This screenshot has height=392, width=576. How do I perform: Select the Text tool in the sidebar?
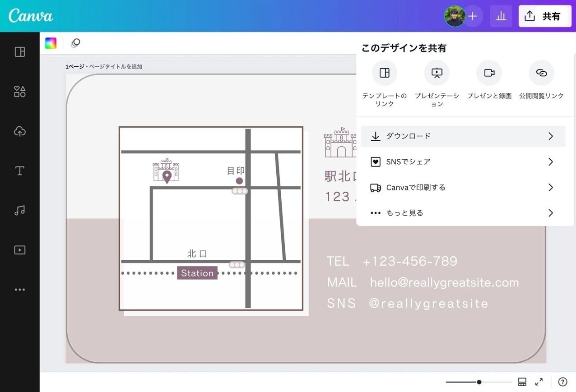point(20,171)
